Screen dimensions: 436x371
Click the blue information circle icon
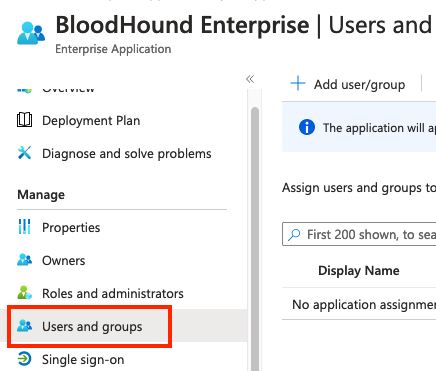pos(307,127)
